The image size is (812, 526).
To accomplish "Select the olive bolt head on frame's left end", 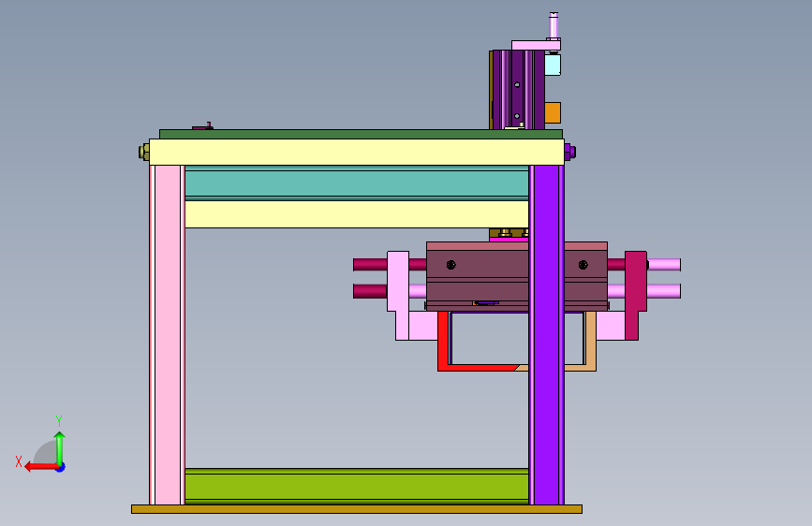I will [144, 152].
